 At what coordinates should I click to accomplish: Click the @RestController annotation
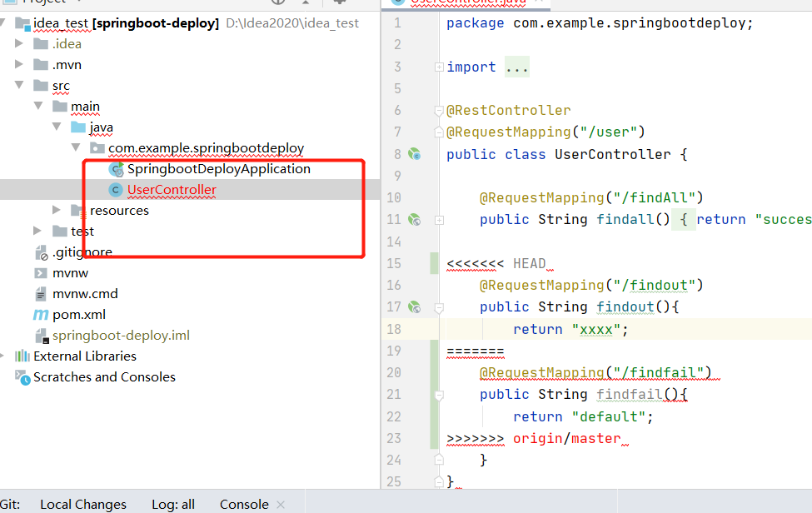click(x=509, y=110)
